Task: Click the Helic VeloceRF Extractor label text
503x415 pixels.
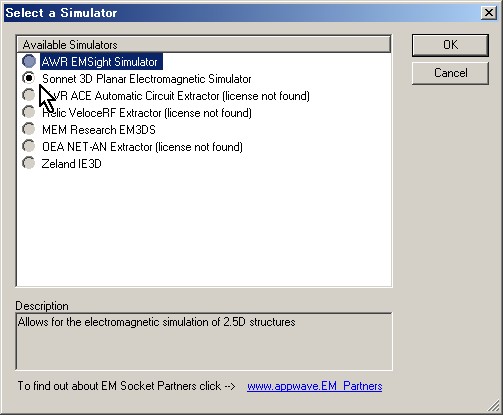Action: coord(147,113)
